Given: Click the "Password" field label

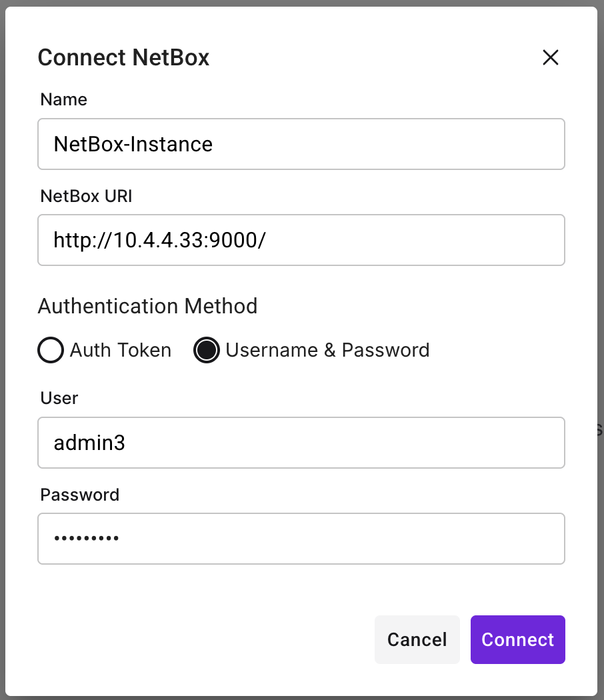Looking at the screenshot, I should click(x=80, y=495).
